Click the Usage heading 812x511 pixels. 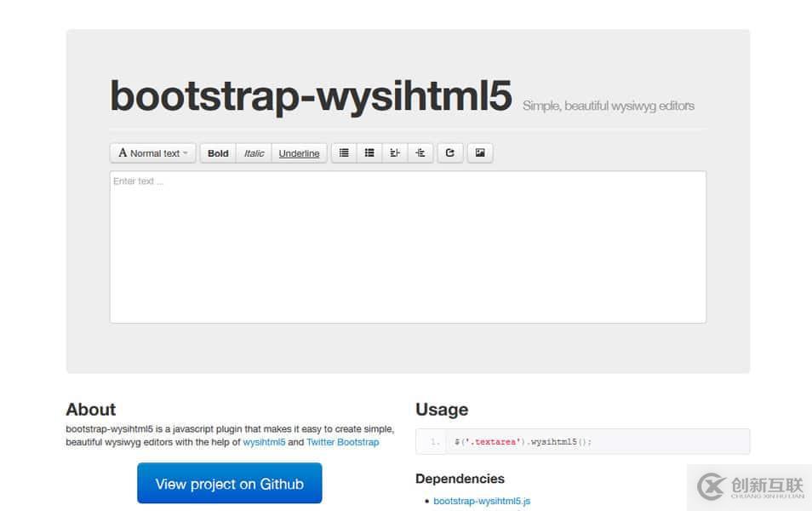coord(442,410)
